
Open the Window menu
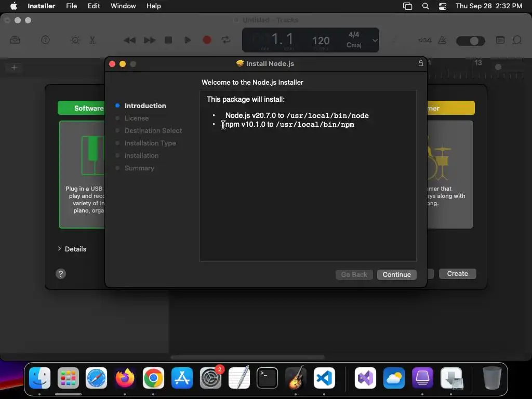click(x=123, y=6)
